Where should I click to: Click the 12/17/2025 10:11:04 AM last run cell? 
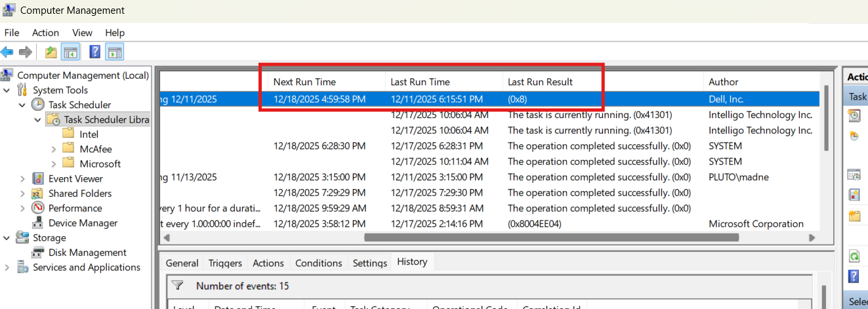point(440,161)
